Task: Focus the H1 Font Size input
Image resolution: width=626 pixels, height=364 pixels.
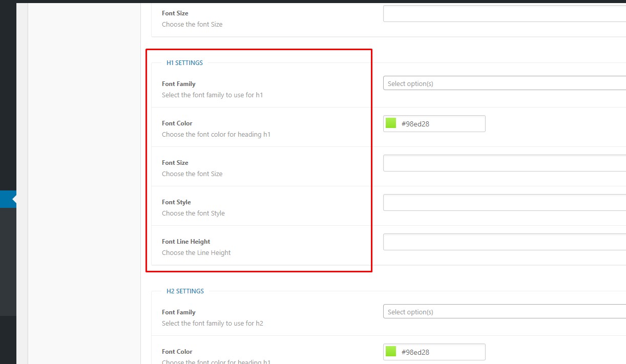Action: pos(504,163)
